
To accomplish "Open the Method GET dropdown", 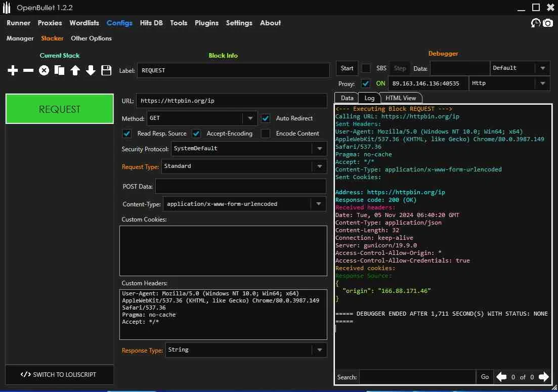I will coord(202,118).
